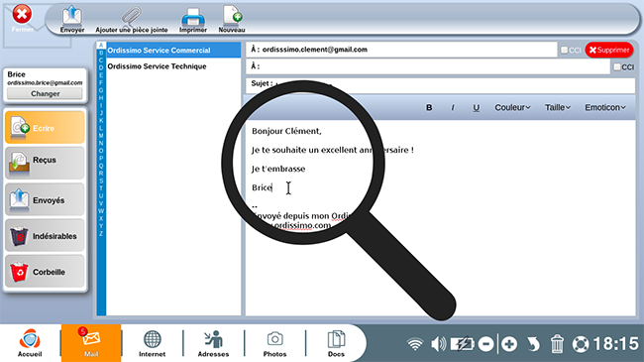This screenshot has height=362, width=644.
Task: Close the mail editor with Fermer
Action: pyautogui.click(x=22, y=19)
